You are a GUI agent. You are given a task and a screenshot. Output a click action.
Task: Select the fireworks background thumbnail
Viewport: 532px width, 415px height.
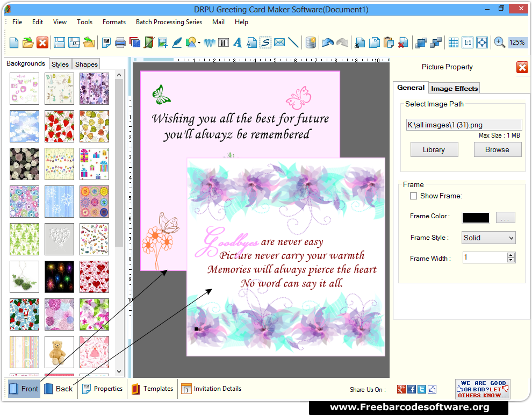[x=59, y=277]
